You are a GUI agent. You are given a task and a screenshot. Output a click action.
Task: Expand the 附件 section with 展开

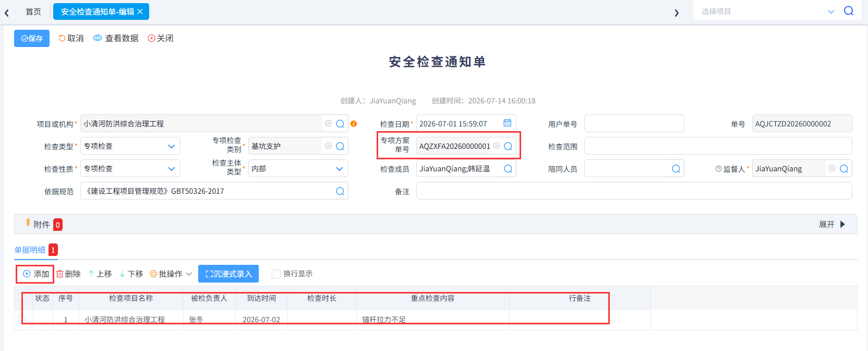[832, 225]
